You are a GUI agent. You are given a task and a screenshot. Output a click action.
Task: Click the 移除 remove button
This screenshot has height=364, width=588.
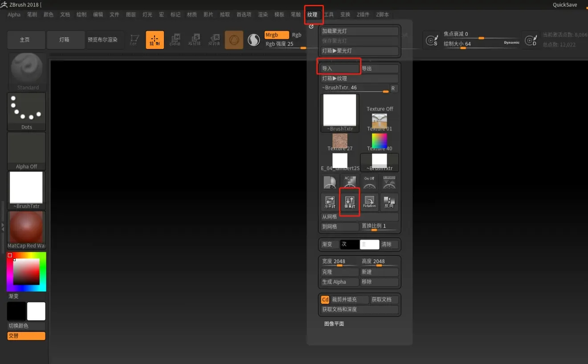pos(380,282)
